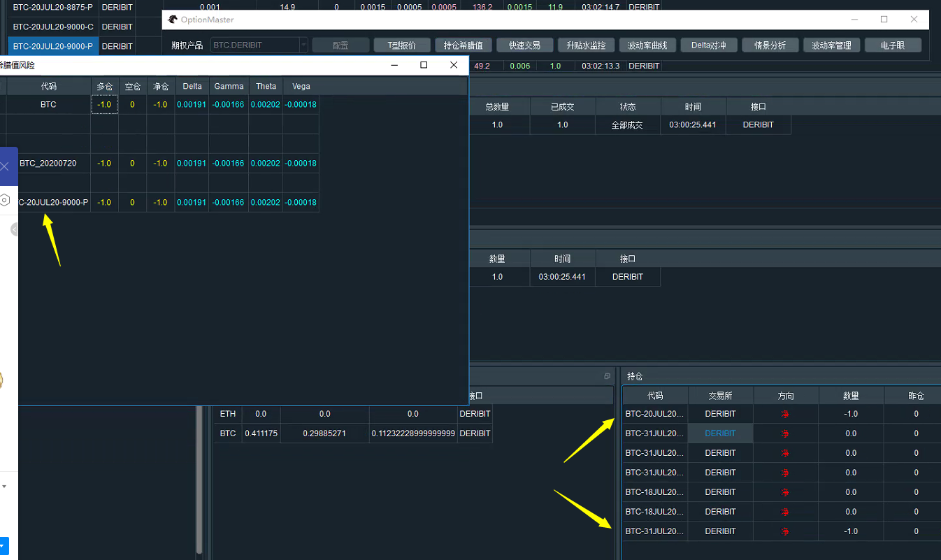Image resolution: width=941 pixels, height=560 pixels.
Task: Click the Gamma column header
Action: (x=229, y=86)
